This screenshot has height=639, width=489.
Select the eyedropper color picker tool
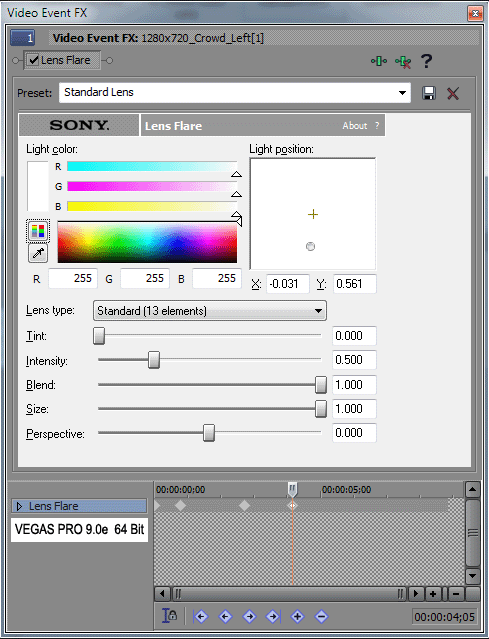point(38,253)
